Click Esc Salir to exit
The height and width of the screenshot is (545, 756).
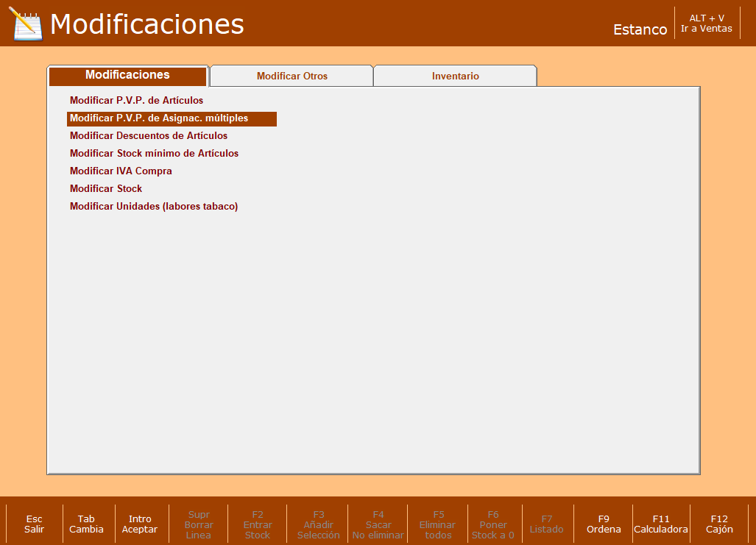tap(35, 524)
